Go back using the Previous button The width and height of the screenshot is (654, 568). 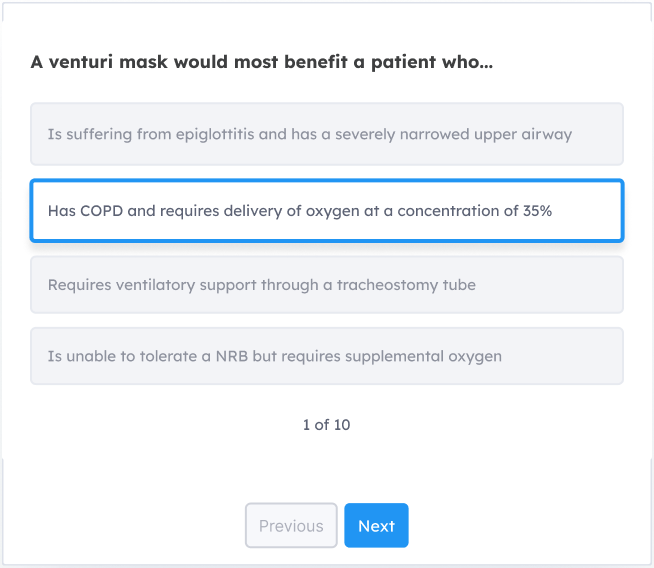(x=291, y=526)
